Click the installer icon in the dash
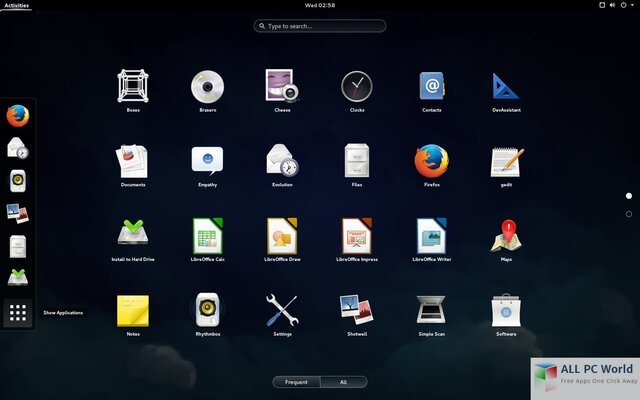The width and height of the screenshot is (640, 400). pyautogui.click(x=18, y=278)
